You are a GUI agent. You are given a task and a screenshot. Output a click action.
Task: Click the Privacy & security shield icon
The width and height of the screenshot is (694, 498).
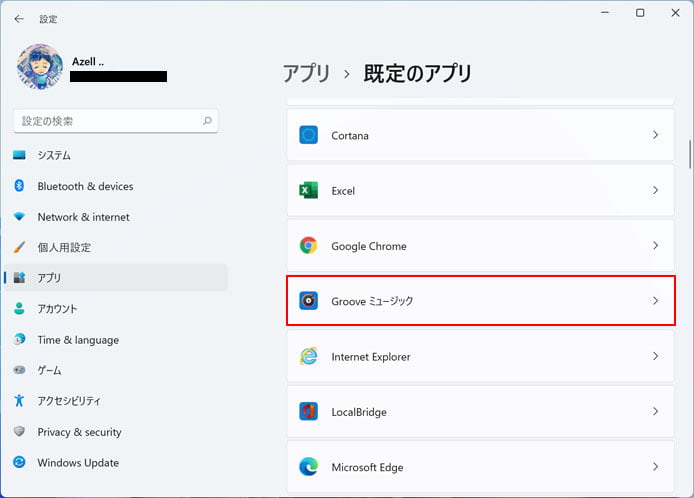[x=19, y=431]
